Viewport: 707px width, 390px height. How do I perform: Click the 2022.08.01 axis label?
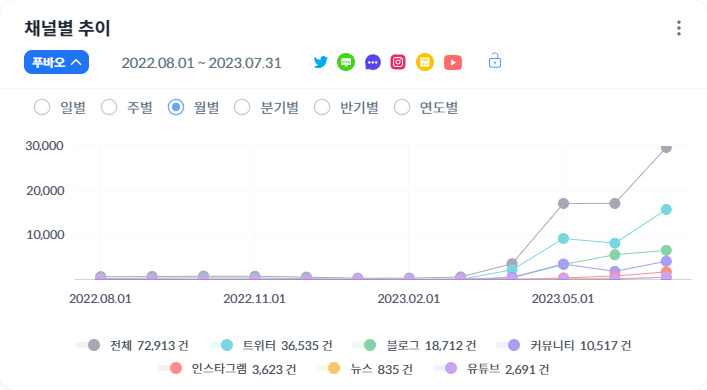[100, 299]
